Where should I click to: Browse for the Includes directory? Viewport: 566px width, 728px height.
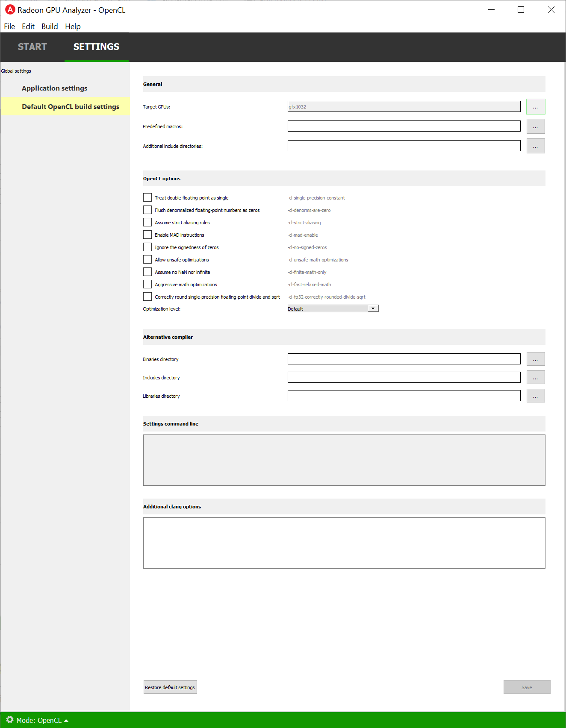535,378
